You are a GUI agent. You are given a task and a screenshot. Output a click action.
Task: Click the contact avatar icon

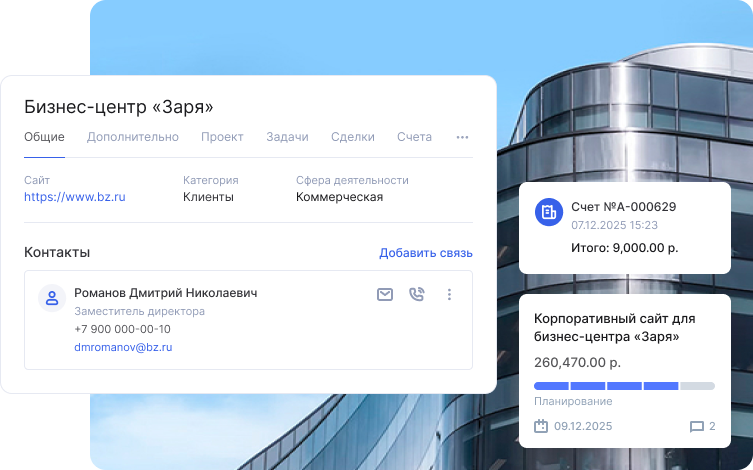click(x=52, y=298)
